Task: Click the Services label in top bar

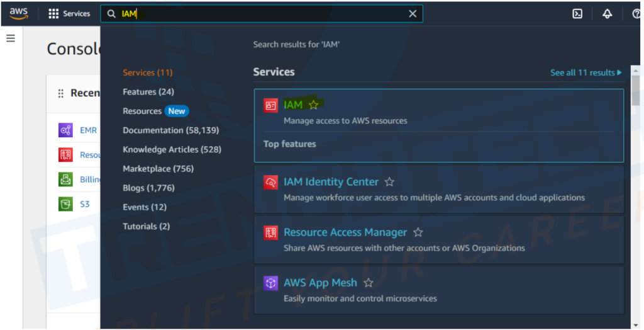Action: click(76, 14)
